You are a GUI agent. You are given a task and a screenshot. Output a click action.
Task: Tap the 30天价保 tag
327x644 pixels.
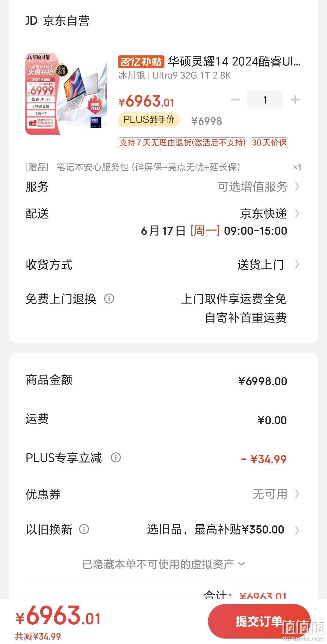coord(269,143)
